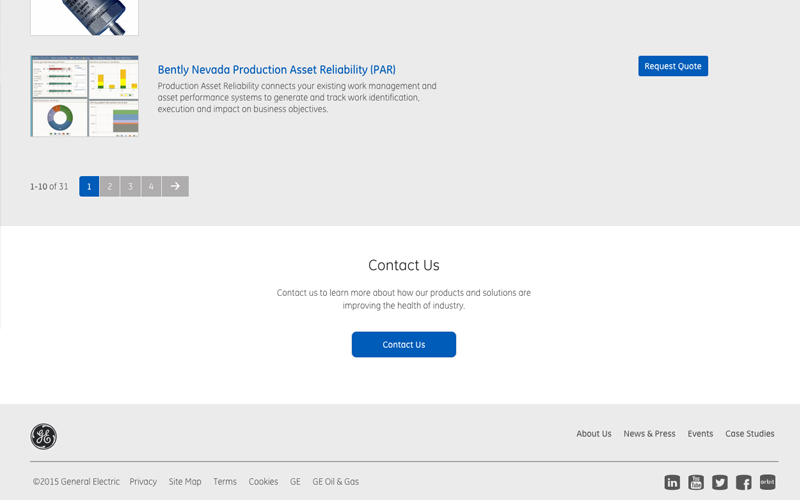Open the Privacy footer link
Viewport: 800px width, 500px height.
143,482
